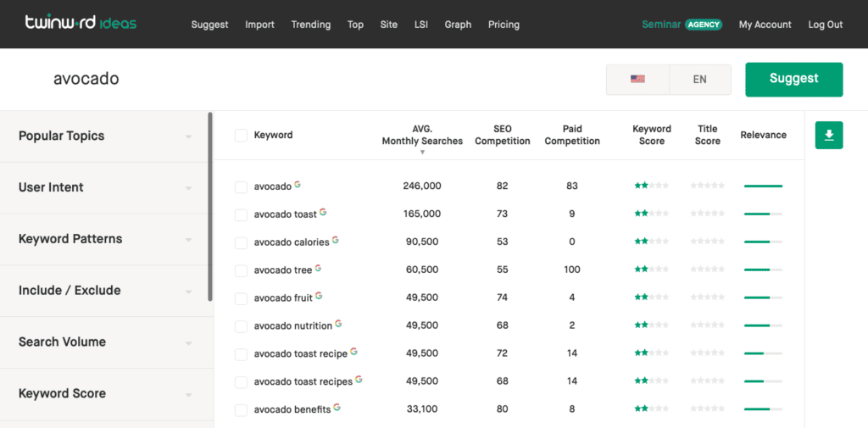Expand the User Intent filter
The width and height of the screenshot is (868, 428).
[105, 187]
